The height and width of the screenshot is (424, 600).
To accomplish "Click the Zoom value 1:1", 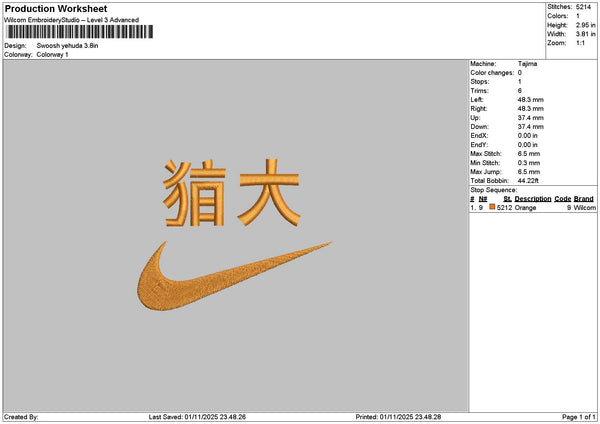I will pyautogui.click(x=580, y=43).
